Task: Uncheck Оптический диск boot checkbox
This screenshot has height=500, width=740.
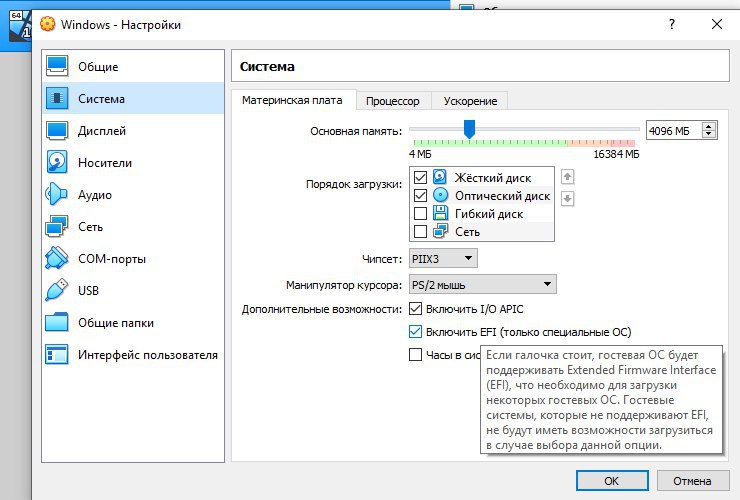Action: 420,195
